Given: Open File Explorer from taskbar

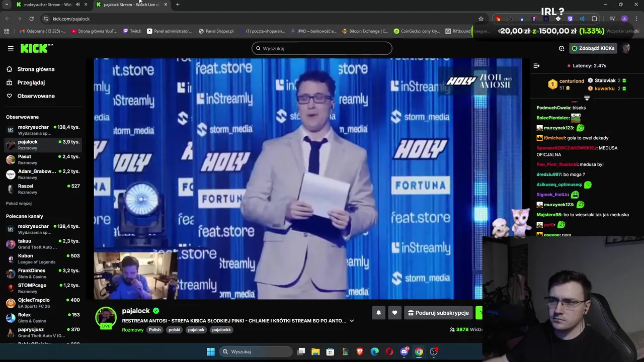Looking at the screenshot, I should pos(315,351).
